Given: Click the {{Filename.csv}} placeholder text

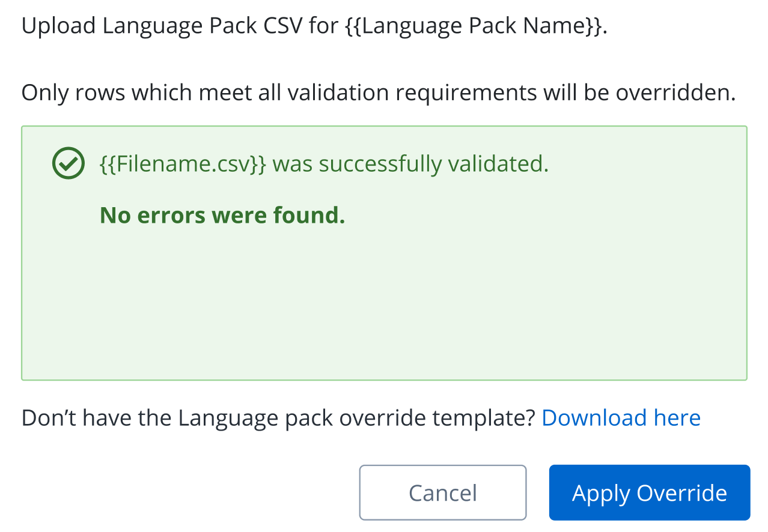Looking at the screenshot, I should point(183,163).
